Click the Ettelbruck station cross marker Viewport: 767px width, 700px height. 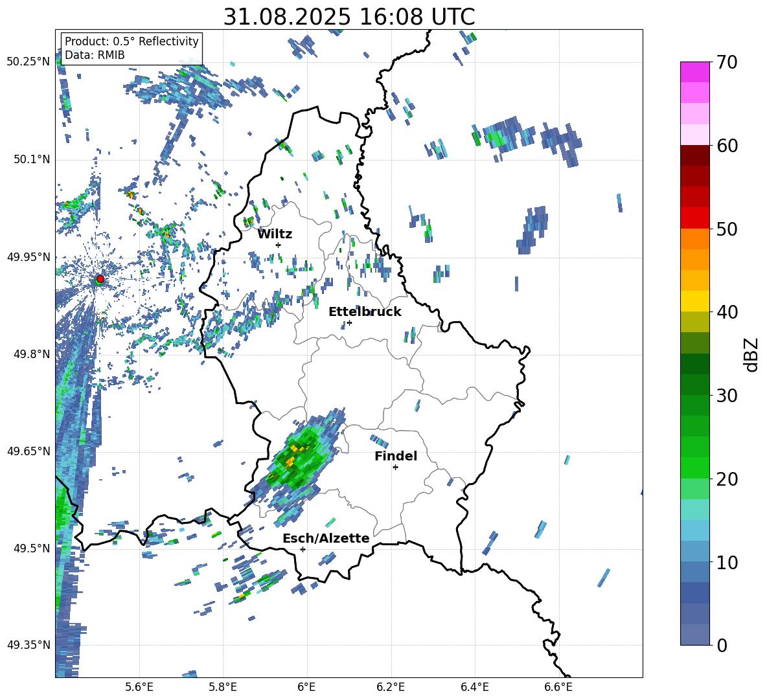pos(349,322)
